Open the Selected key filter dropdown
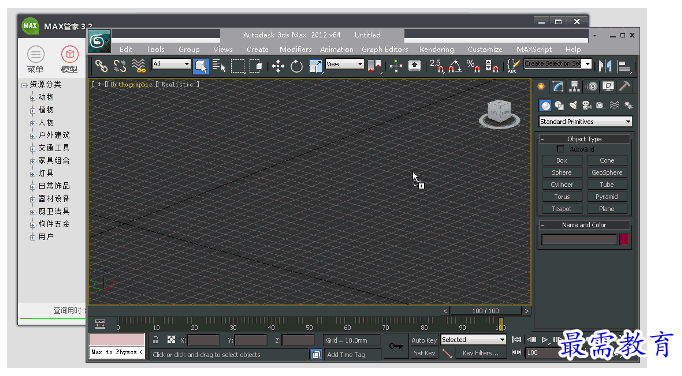This screenshot has height=376, width=682. 473,339
